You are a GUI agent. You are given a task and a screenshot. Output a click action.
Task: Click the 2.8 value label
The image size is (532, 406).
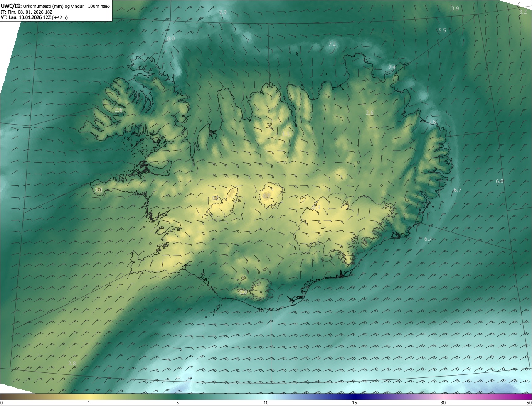point(72,364)
